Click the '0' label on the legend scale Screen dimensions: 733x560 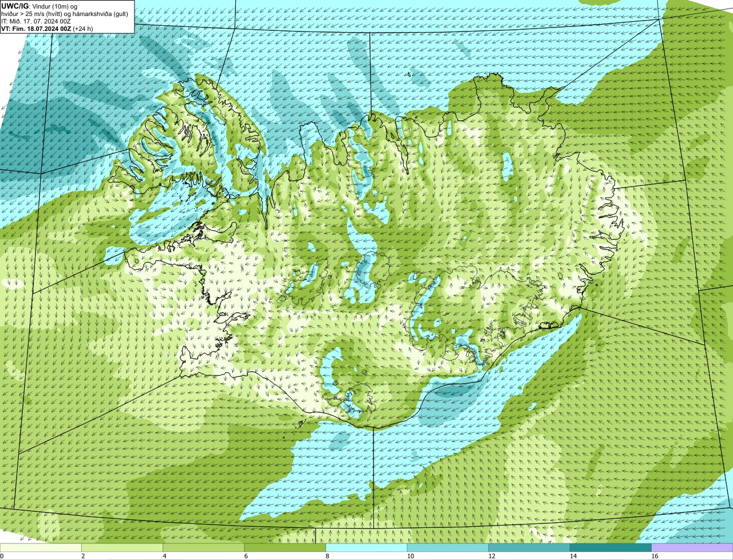point(2,556)
